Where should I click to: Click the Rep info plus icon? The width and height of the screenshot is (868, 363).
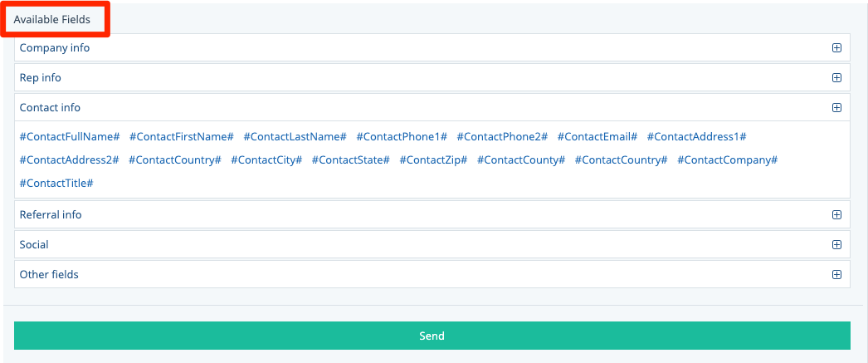click(836, 78)
